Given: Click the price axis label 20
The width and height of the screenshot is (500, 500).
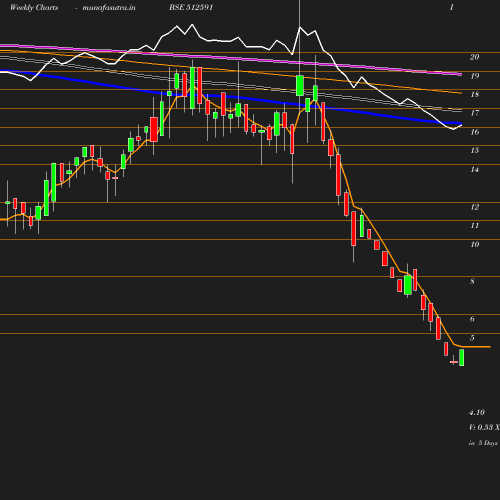Looking at the screenshot, I should click(475, 57).
